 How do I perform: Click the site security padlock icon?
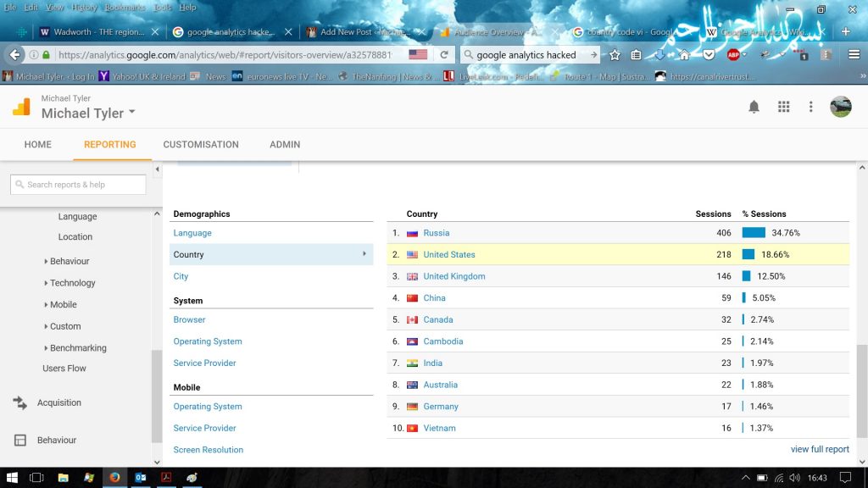(x=47, y=55)
